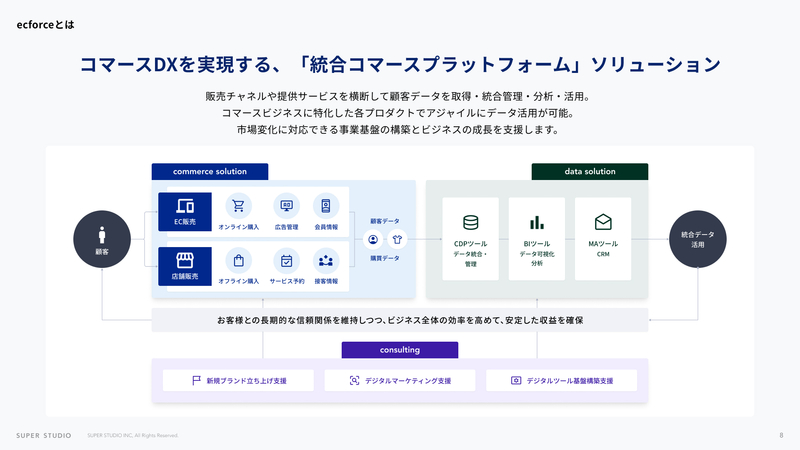Click the コマースDXを実現する main title
This screenshot has width=800, height=450.
tap(400, 64)
